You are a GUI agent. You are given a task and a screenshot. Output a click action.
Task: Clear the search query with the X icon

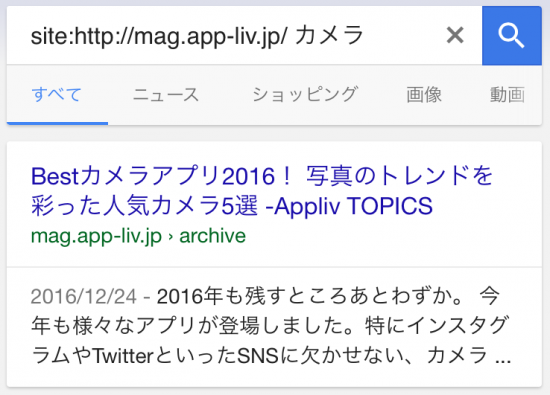tap(455, 35)
